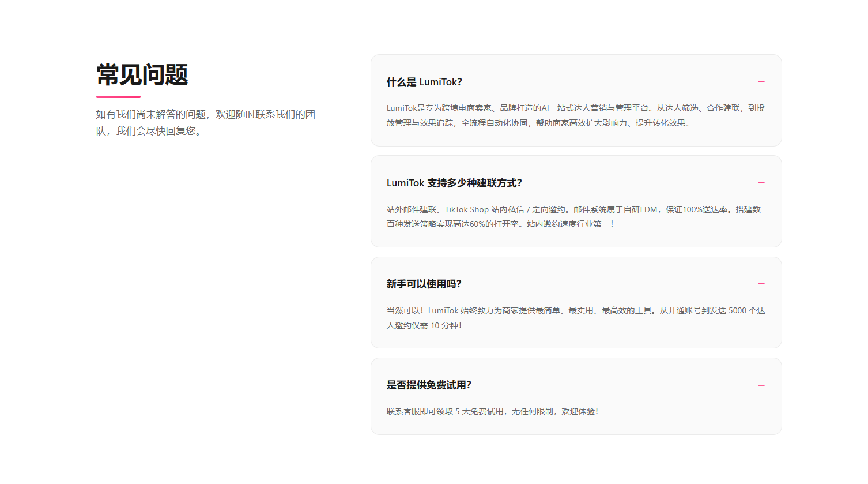Click the question title "什么是 LumiTok?"
The image size is (868, 484).
(424, 82)
